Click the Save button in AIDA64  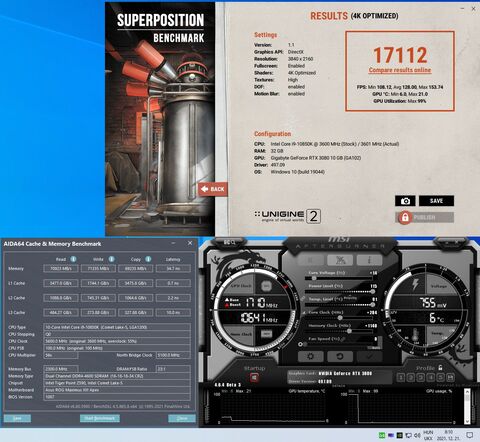pos(17,418)
